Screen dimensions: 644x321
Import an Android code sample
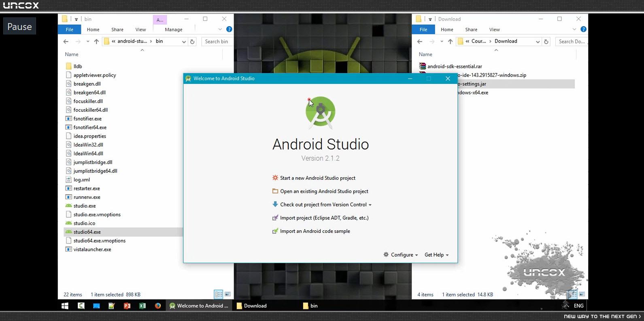coord(312,231)
